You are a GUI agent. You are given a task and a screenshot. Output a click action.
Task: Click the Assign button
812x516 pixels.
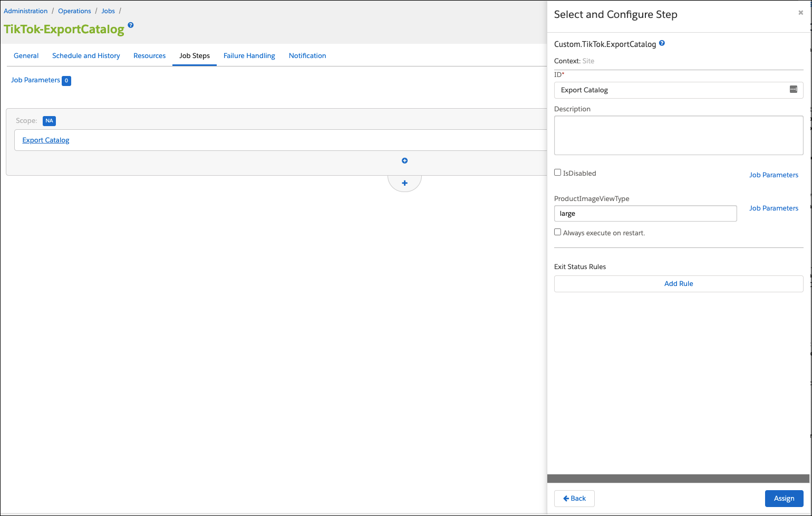[x=784, y=499]
